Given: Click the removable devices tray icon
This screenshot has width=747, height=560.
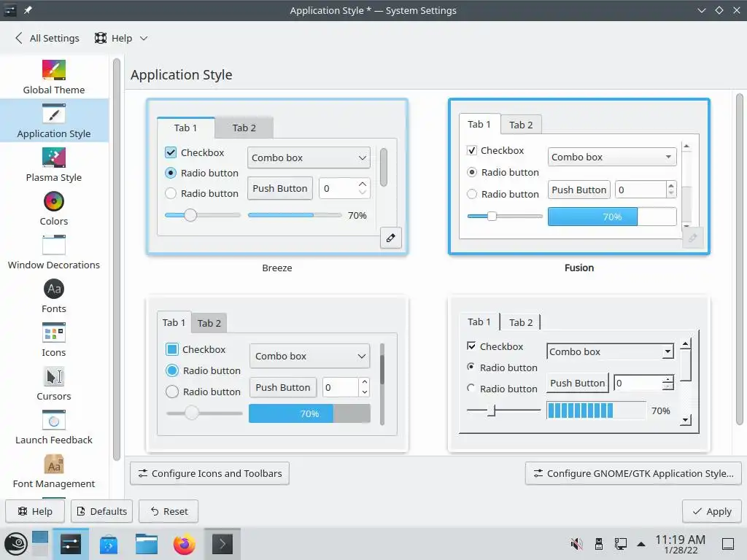Looking at the screenshot, I should [x=599, y=543].
